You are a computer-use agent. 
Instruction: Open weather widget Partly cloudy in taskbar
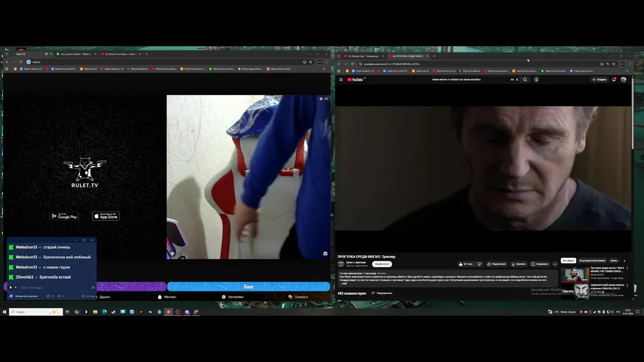point(561,312)
